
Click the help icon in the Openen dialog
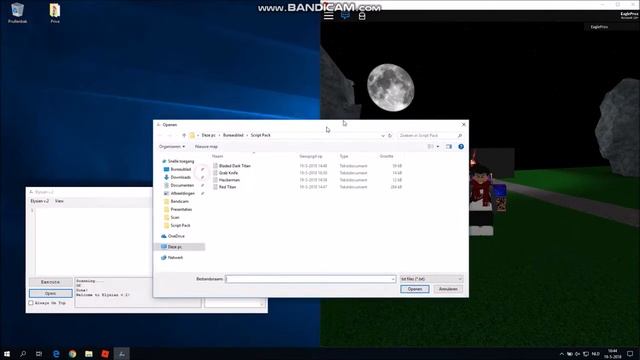[x=461, y=147]
